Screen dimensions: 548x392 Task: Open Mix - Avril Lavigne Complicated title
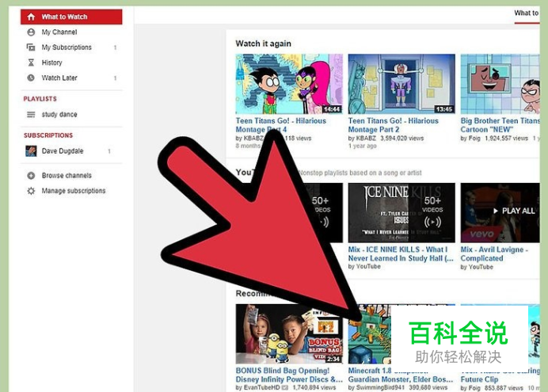click(494, 254)
